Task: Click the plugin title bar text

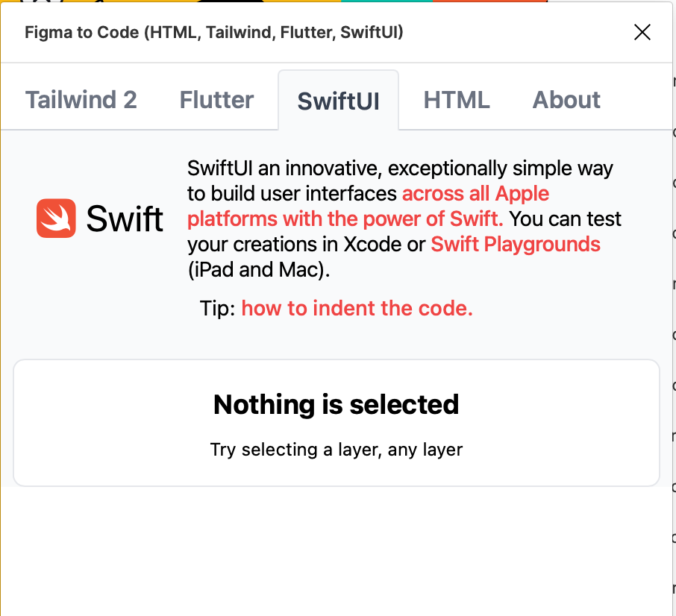Action: [214, 32]
